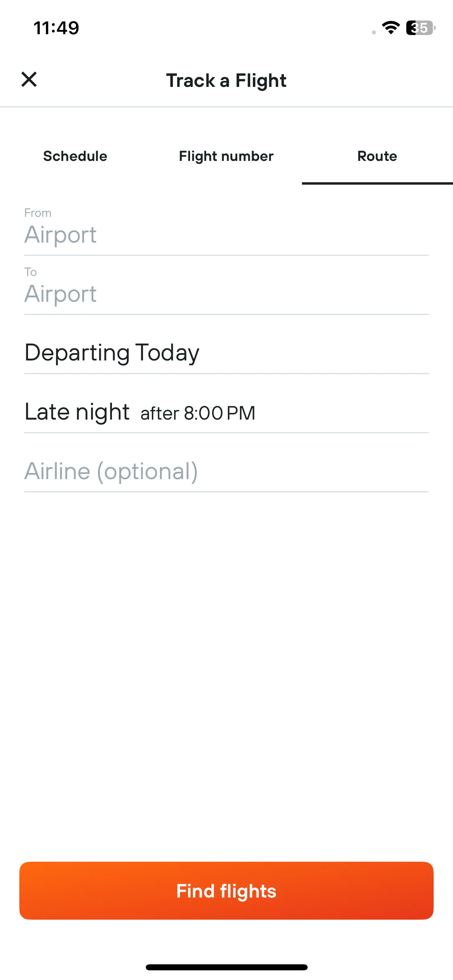Viewport: 453px width, 980px height.
Task: Tap the To airport field
Action: [226, 286]
